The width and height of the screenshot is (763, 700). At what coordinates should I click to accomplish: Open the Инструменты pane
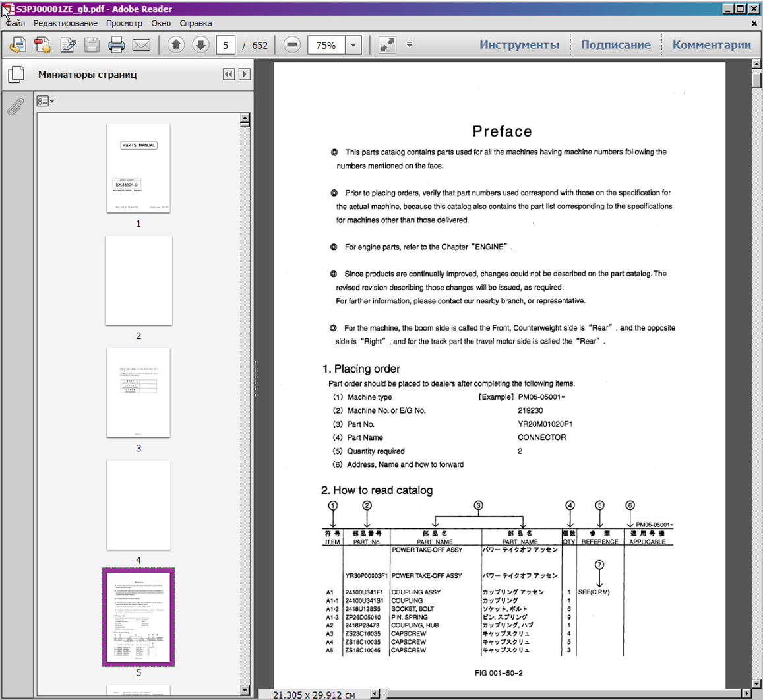point(519,45)
